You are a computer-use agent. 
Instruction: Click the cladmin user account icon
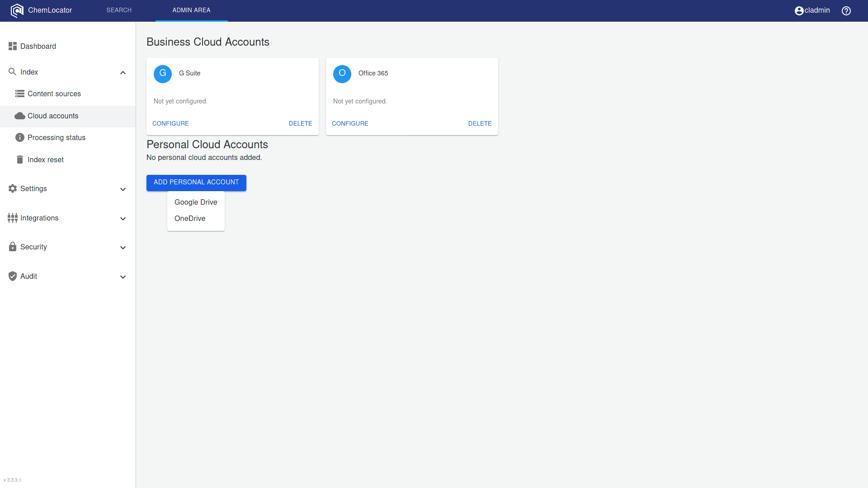[799, 11]
